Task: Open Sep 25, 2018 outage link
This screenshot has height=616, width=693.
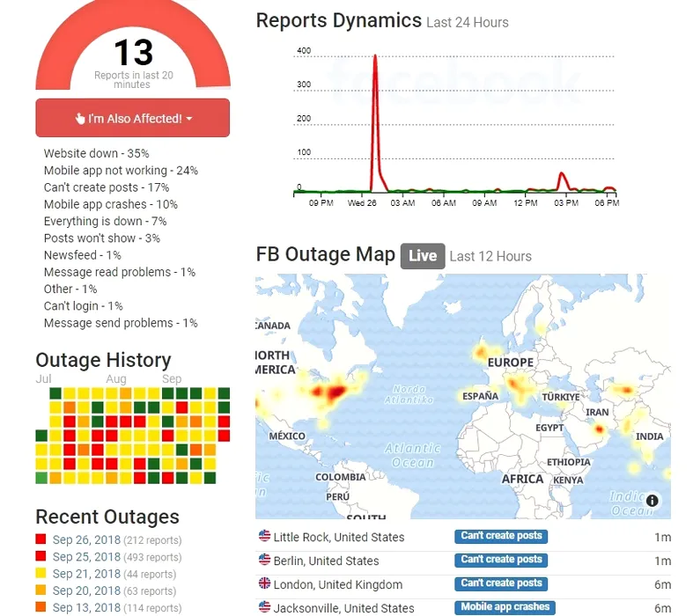Action: click(x=86, y=557)
